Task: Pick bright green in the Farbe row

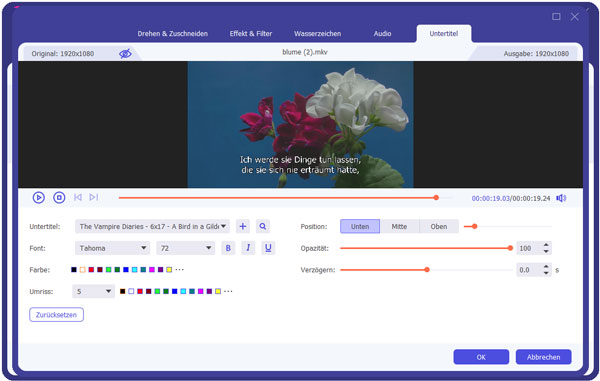Action: point(109,270)
